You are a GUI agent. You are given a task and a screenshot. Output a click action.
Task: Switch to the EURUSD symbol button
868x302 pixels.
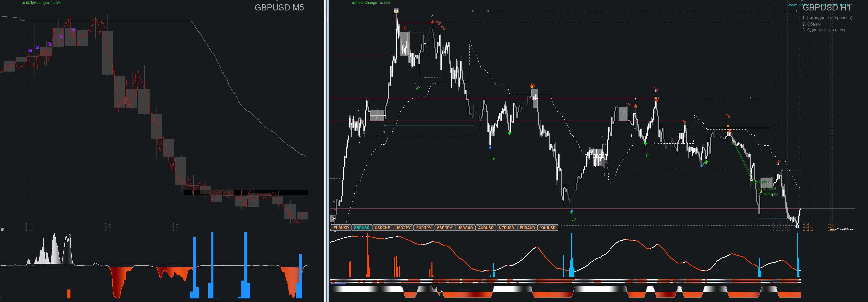(341, 228)
